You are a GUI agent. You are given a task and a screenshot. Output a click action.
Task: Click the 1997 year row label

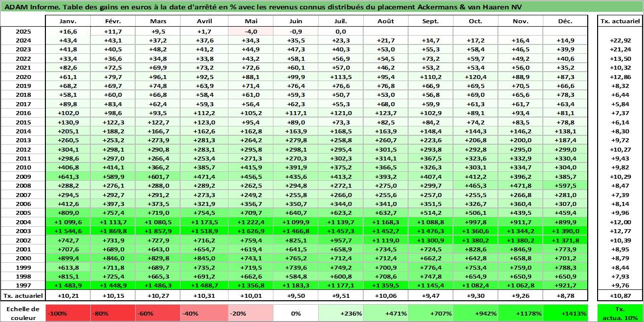23,285
